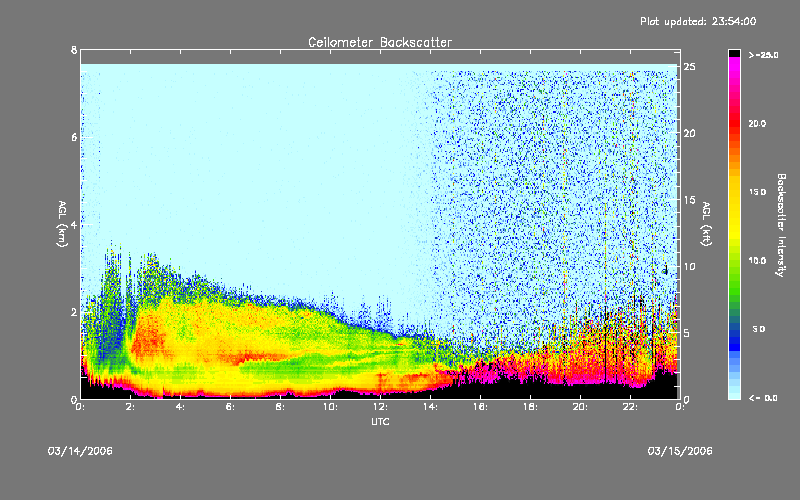Image resolution: width=800 pixels, height=500 pixels.
Task: Pick the green band near 10.0 on colorbar
Action: pos(735,262)
